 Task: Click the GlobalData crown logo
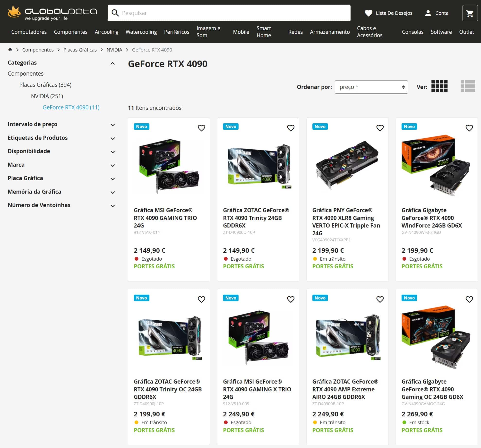(14, 12)
